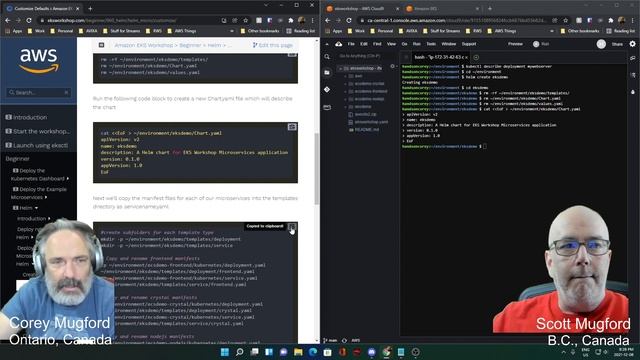The width and height of the screenshot is (640, 360).
Task: Open file tree settings gear dropdown
Action: coord(393,66)
